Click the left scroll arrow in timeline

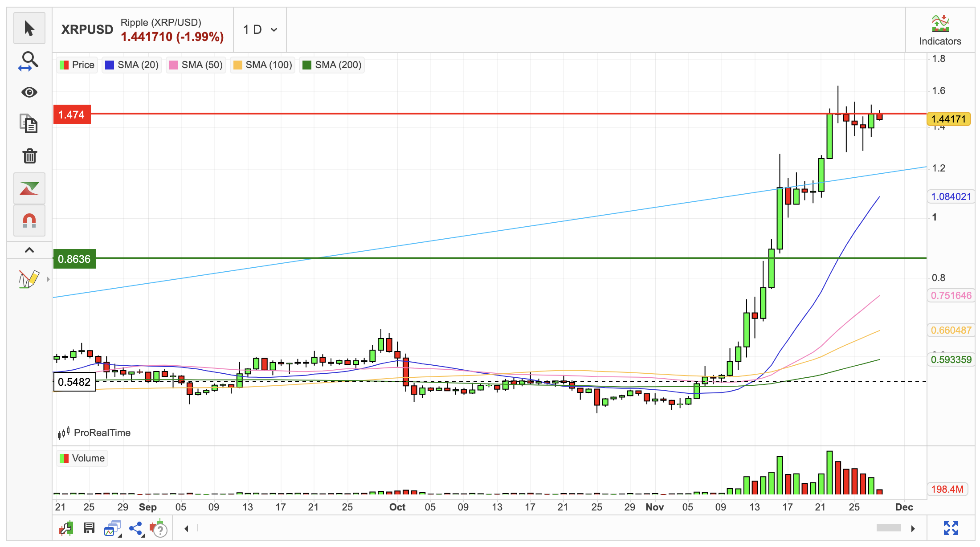pyautogui.click(x=187, y=528)
